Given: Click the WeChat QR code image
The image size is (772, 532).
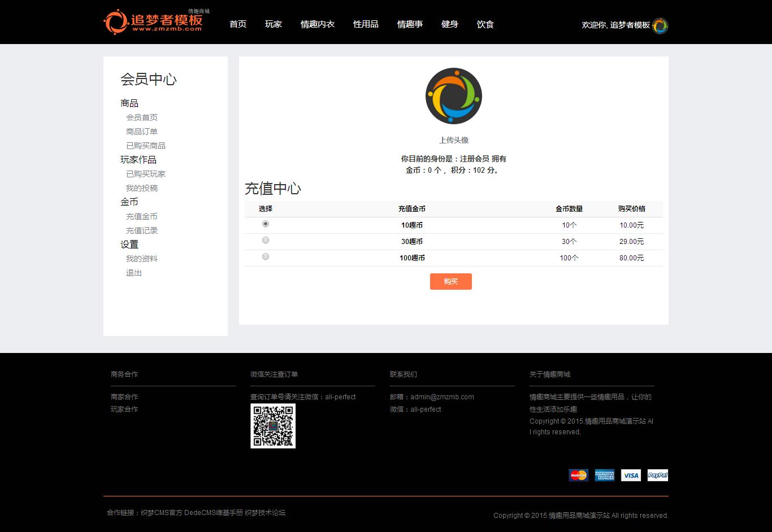Looking at the screenshot, I should pos(273,426).
